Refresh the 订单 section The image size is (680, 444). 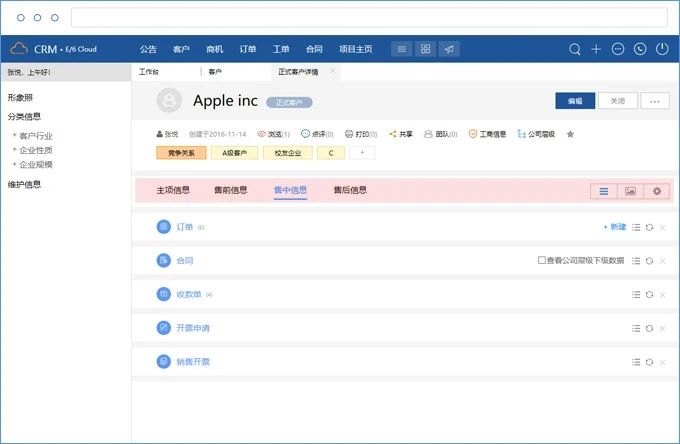(x=649, y=227)
